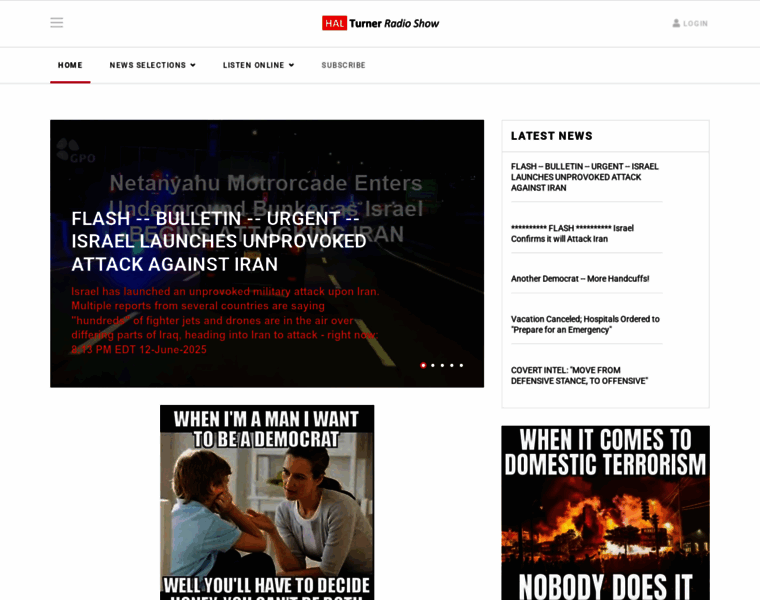This screenshot has width=760, height=600.
Task: Select the first carousel dot
Action: 423,365
